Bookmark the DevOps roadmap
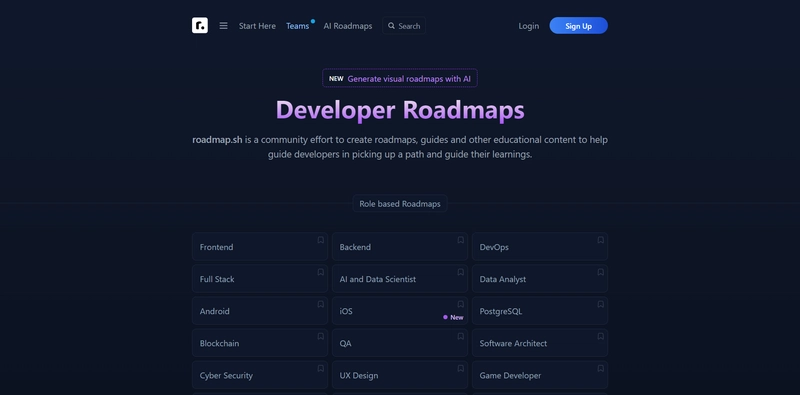The width and height of the screenshot is (800, 395). pyautogui.click(x=601, y=240)
